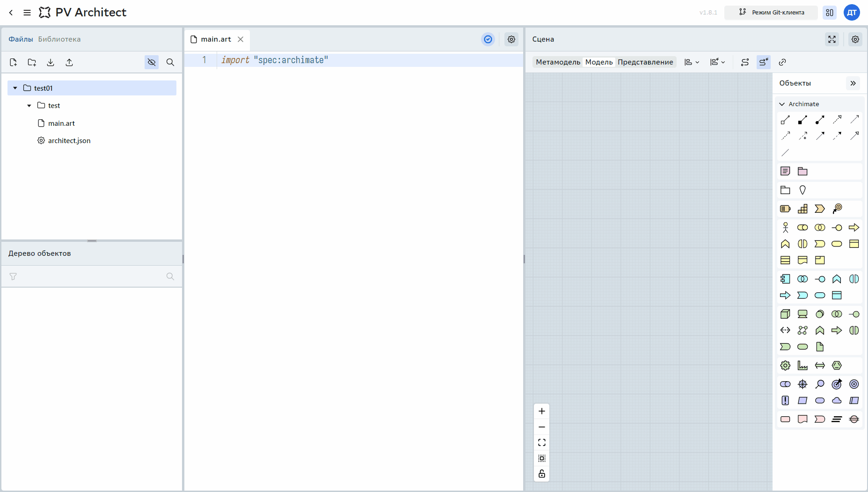
Task: Pick the Realization dashed-arrow relation
Action: pyautogui.click(x=837, y=120)
